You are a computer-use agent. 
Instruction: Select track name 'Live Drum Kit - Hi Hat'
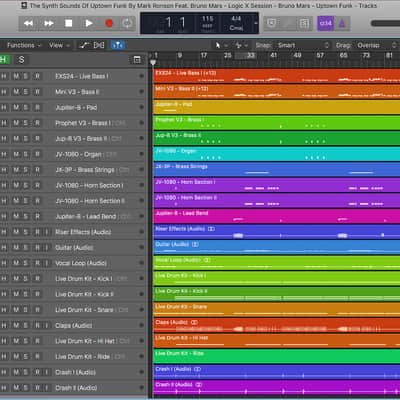click(85, 341)
